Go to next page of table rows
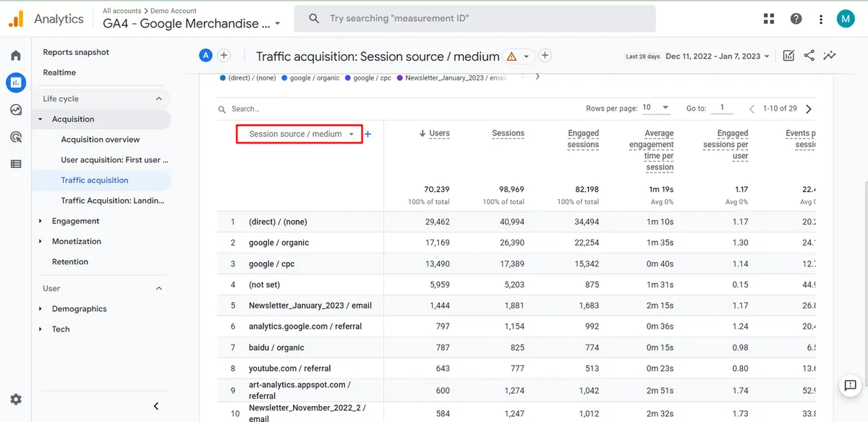The width and height of the screenshot is (868, 422). (809, 109)
